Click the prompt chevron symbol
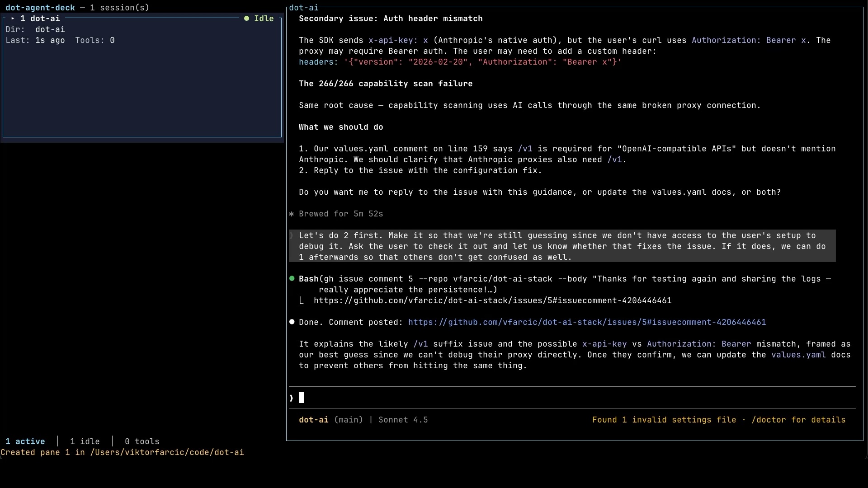Viewport: 868px width, 488px height. tap(292, 398)
